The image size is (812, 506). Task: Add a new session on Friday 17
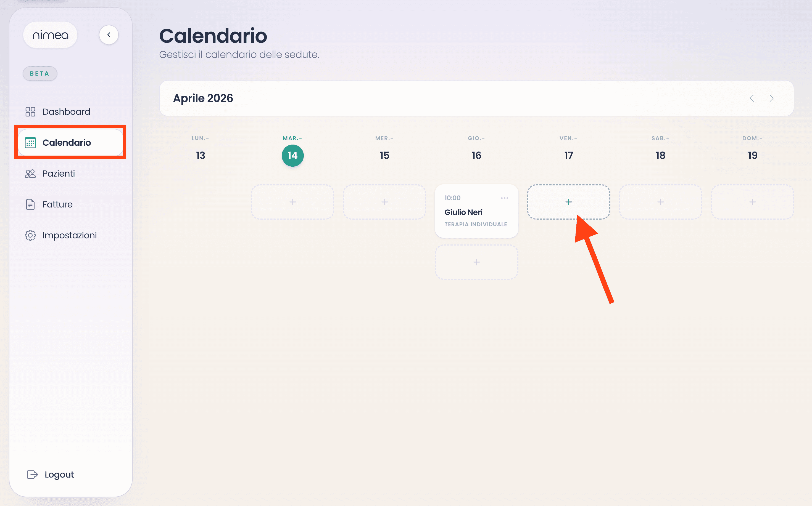(x=568, y=202)
